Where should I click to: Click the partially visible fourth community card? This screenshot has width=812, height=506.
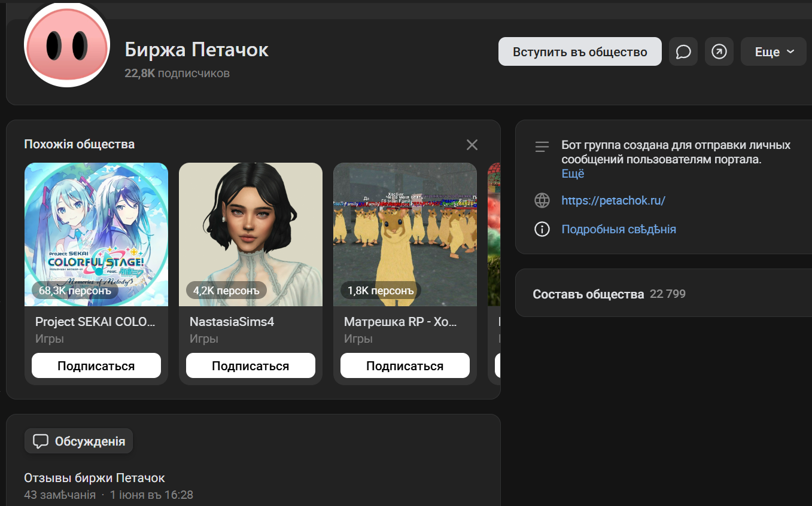click(494, 274)
